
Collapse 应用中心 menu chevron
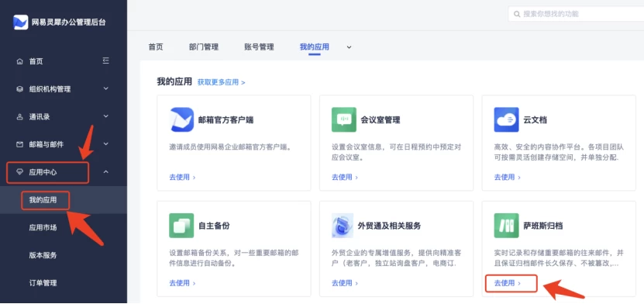click(x=106, y=171)
